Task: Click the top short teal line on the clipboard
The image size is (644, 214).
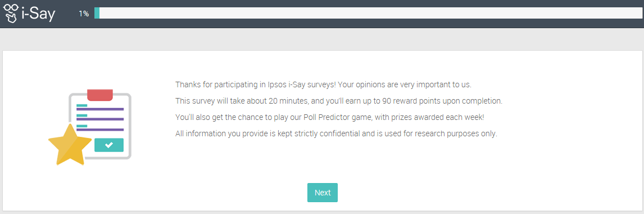Action: tap(82, 105)
